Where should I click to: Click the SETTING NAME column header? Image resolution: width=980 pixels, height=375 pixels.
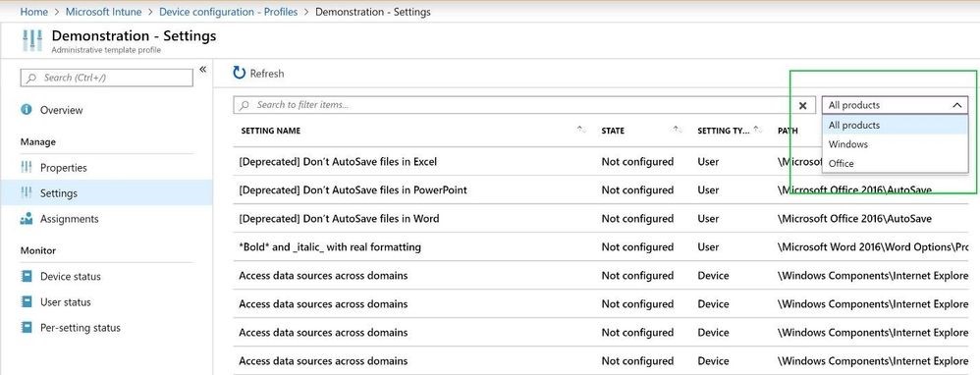[271, 131]
